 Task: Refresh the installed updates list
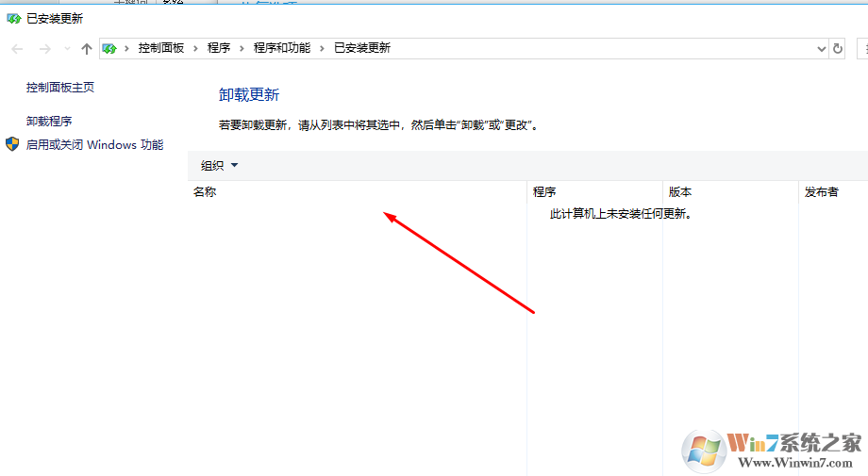838,49
